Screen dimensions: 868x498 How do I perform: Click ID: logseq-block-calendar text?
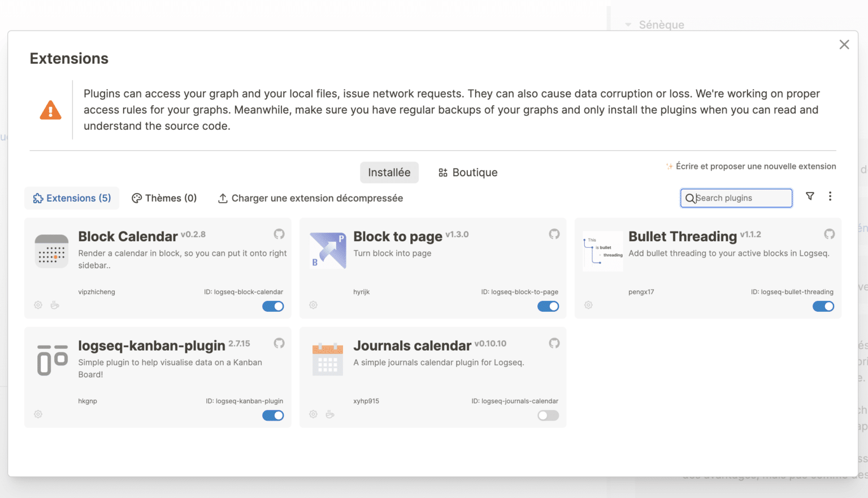click(x=244, y=292)
